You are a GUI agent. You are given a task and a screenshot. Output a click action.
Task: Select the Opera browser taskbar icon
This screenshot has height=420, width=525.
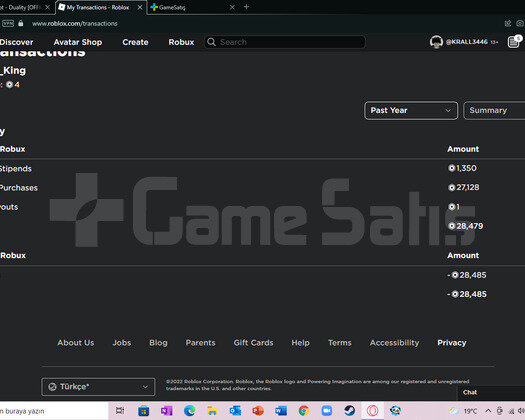tap(372, 411)
